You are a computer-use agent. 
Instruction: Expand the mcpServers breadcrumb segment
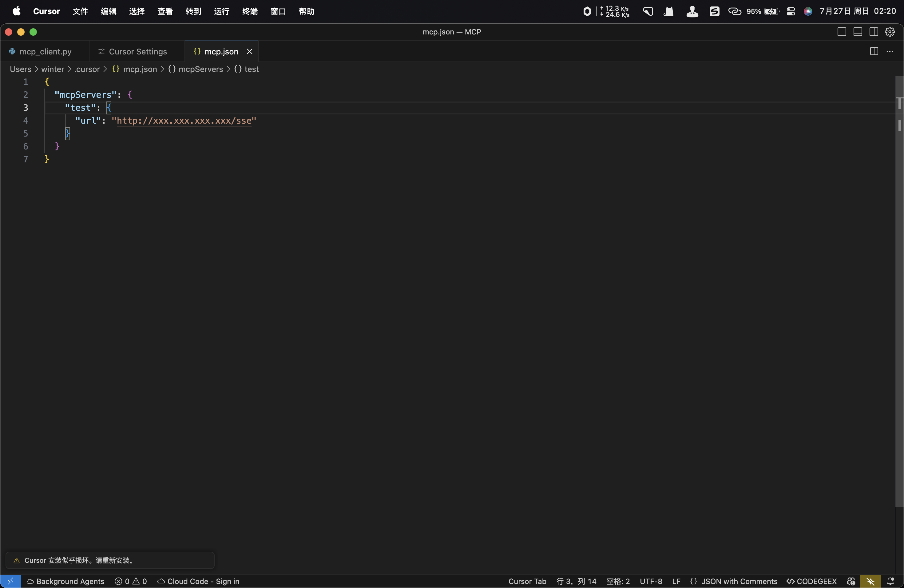(200, 69)
